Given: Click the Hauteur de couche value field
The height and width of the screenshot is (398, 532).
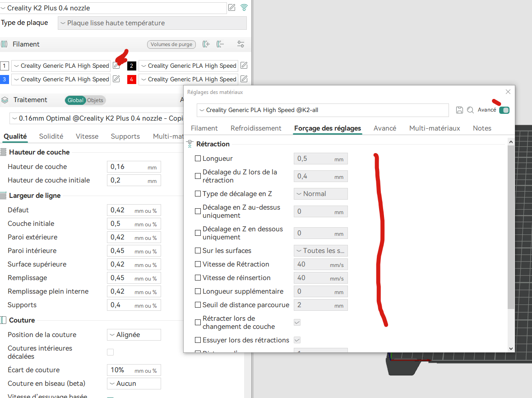Looking at the screenshot, I should (134, 167).
